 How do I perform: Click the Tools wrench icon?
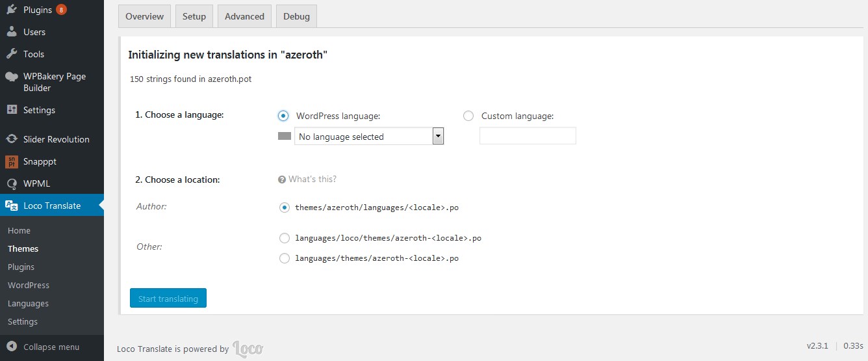click(12, 54)
